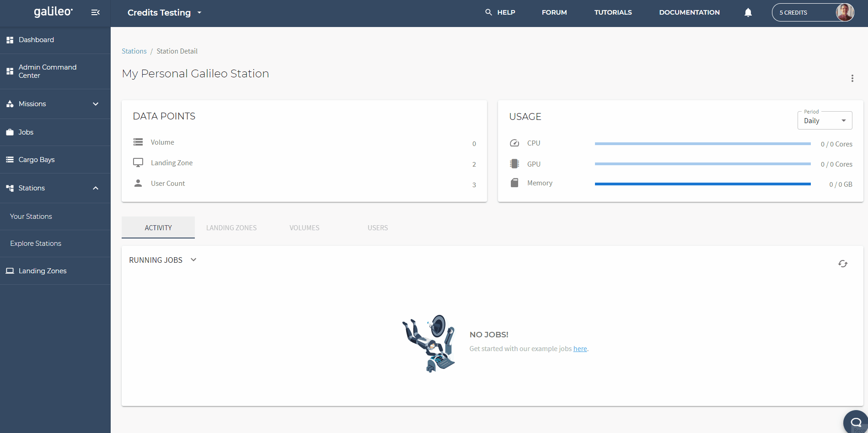Click the Stations sidebar icon

pos(10,188)
